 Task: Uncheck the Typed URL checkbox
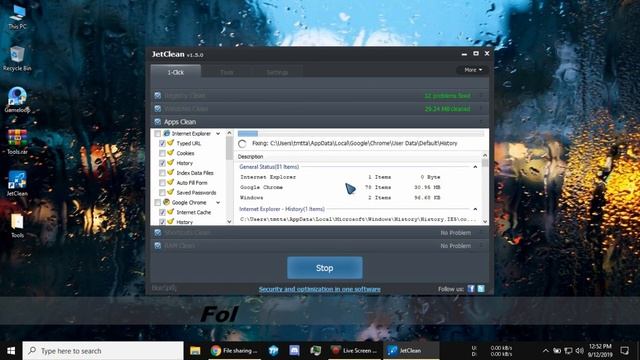pos(162,143)
